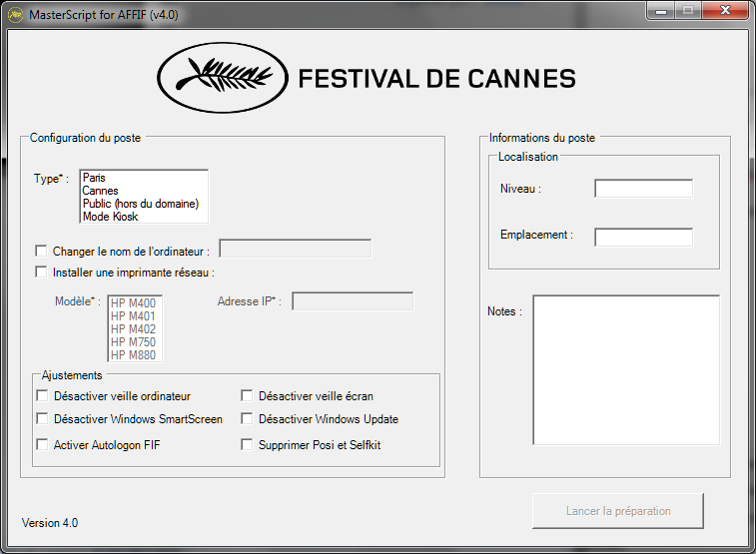Enable Installer une imprimante réseau checkbox
This screenshot has width=756, height=554.
(x=42, y=273)
